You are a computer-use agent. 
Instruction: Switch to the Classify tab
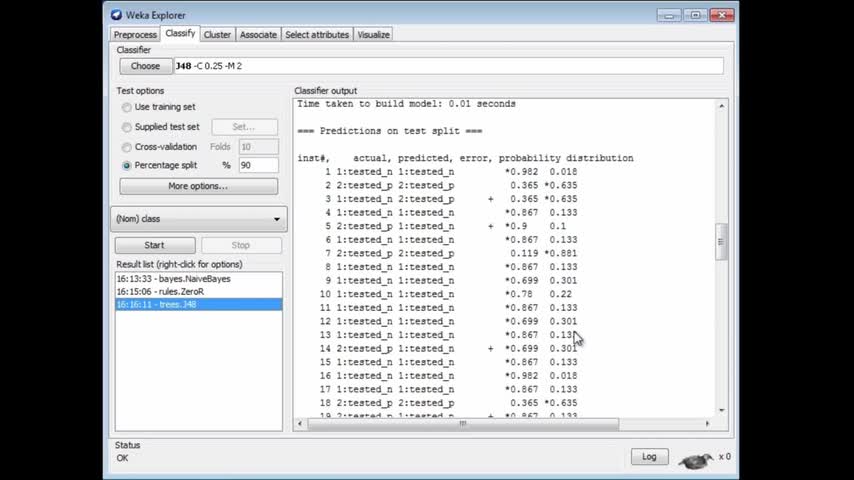[180, 33]
